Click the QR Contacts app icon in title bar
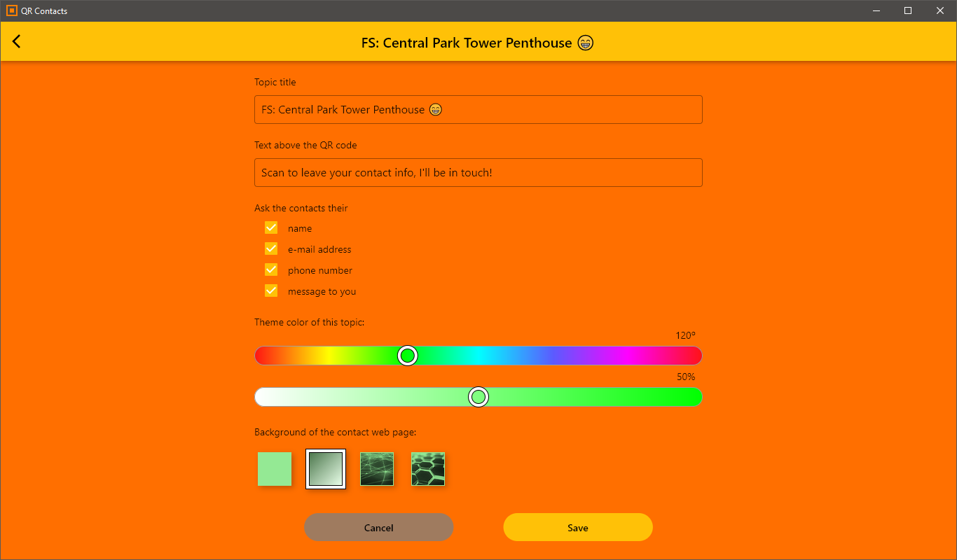This screenshot has height=560, width=957. 12,10
